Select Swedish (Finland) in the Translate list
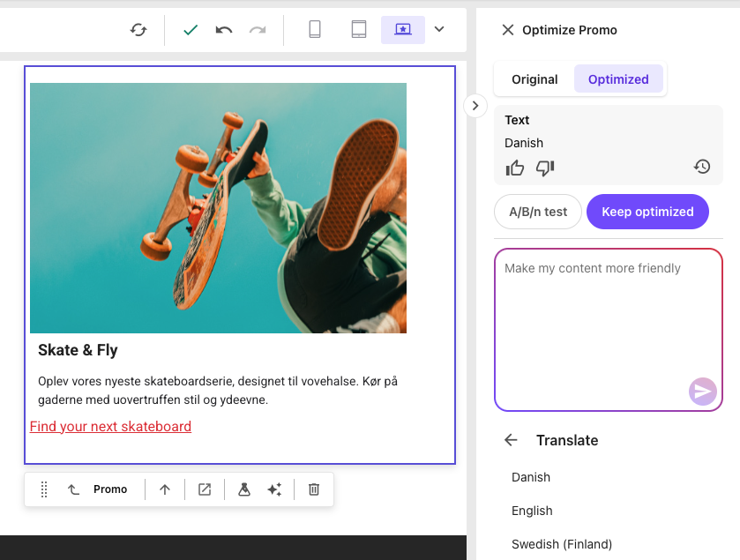740x560 pixels. pos(562,544)
